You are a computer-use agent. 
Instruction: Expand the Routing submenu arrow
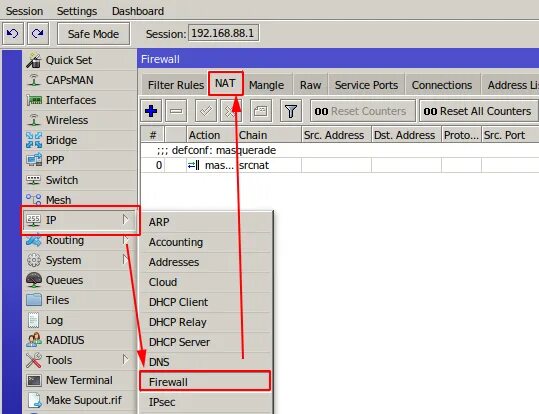click(x=126, y=239)
